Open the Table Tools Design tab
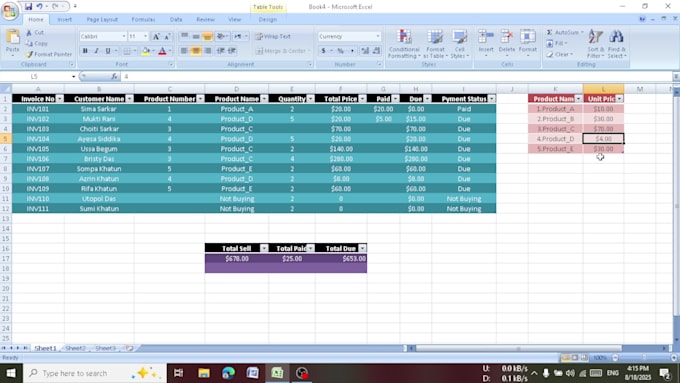Viewport: 680px width, 383px height. (x=268, y=20)
